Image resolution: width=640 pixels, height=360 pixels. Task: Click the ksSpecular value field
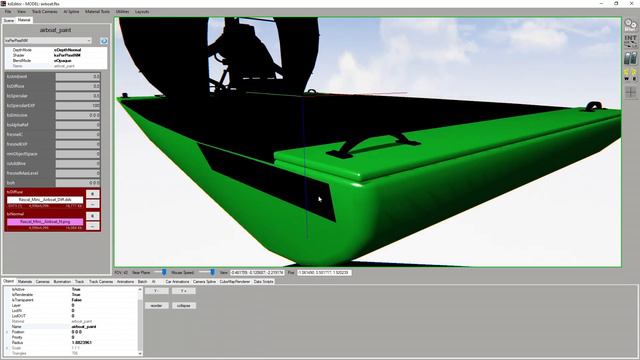(78, 96)
